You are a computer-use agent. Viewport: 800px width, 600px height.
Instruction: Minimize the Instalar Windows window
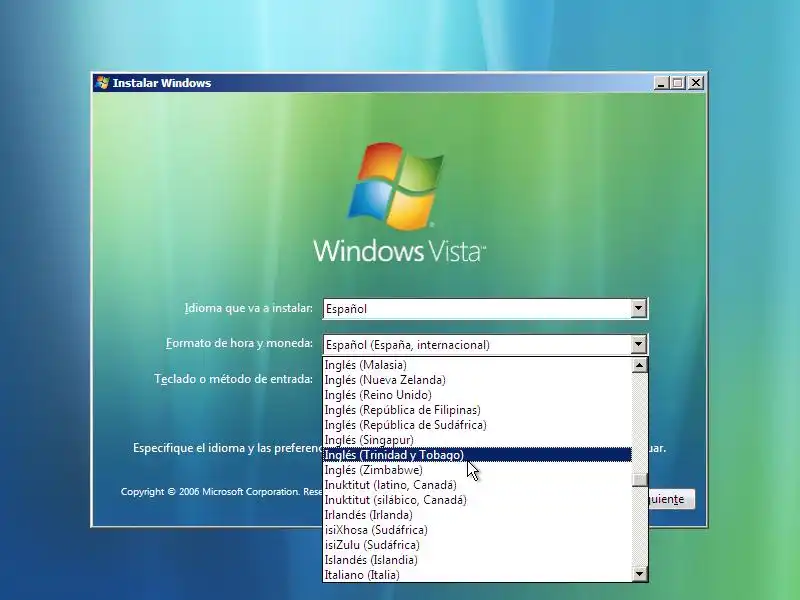(x=661, y=83)
